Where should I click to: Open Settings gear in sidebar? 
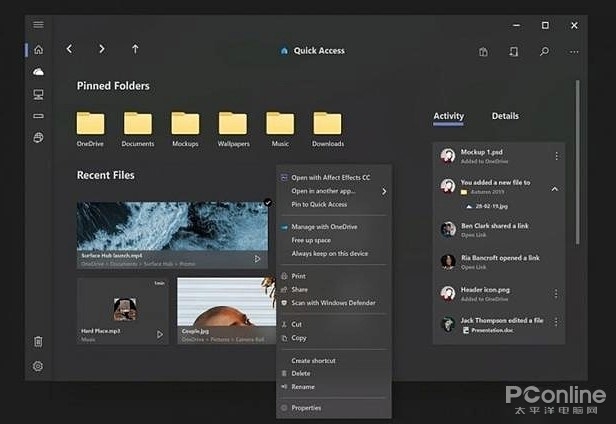[38, 366]
